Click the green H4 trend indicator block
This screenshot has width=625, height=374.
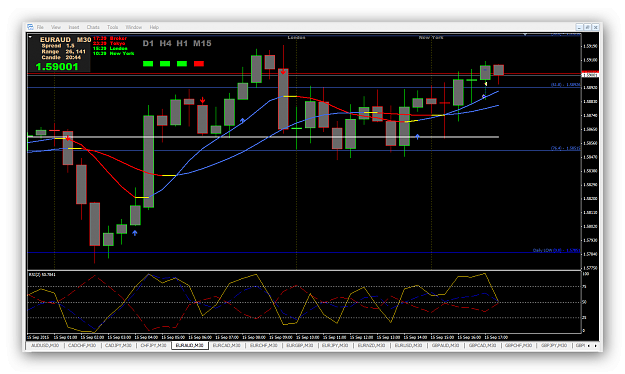(165, 63)
